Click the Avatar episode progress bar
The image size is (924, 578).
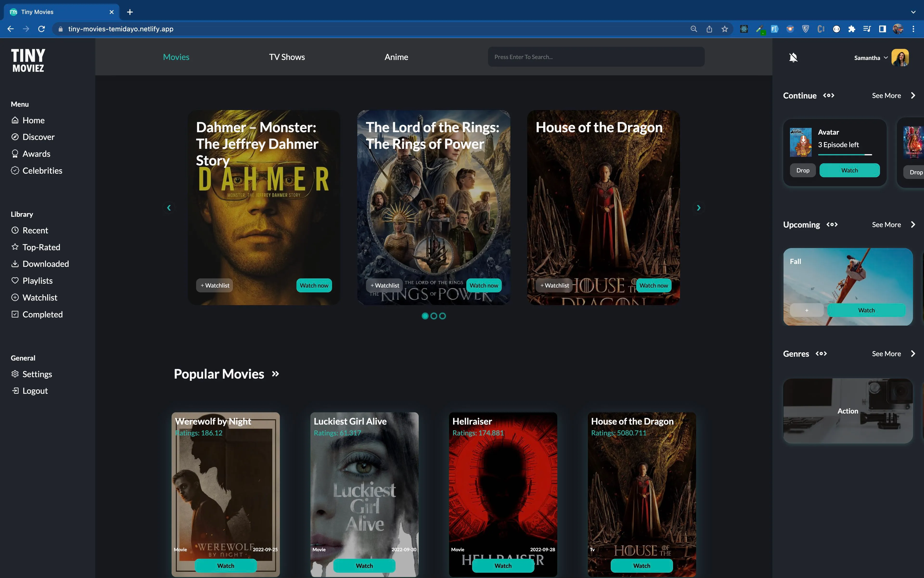tap(845, 155)
